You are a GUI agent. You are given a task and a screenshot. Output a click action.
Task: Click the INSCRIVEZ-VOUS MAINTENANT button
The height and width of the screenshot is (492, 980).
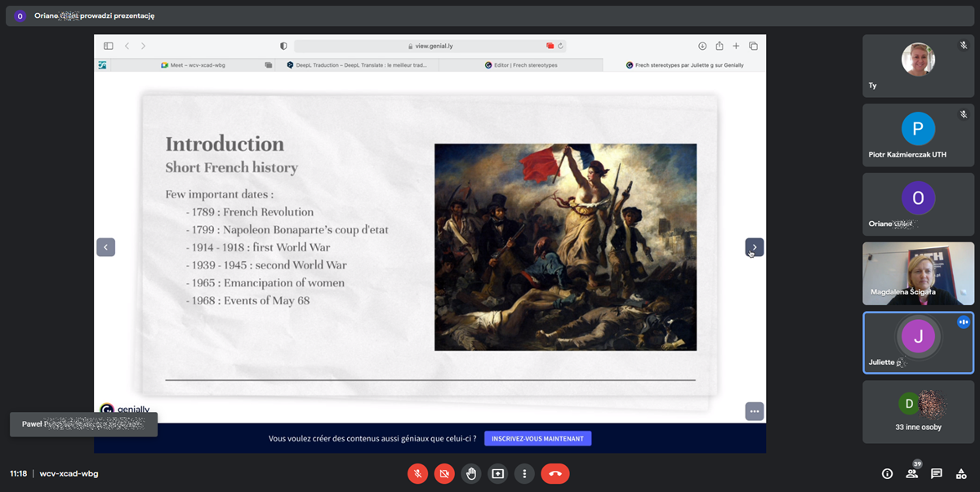537,438
